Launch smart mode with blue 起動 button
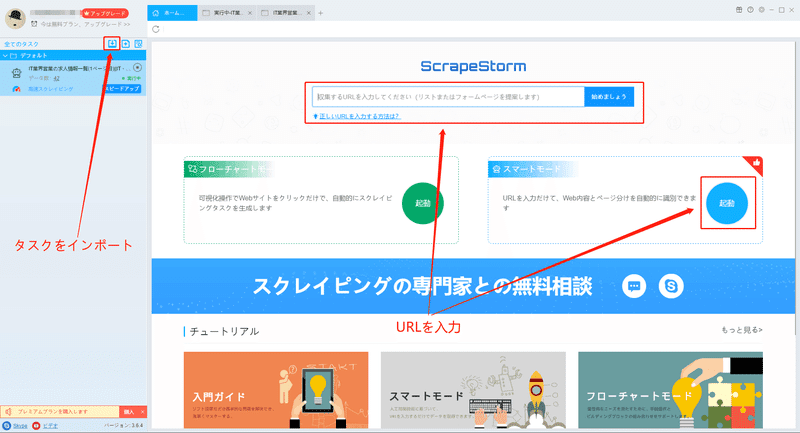This screenshot has width=800, height=433. [727, 203]
